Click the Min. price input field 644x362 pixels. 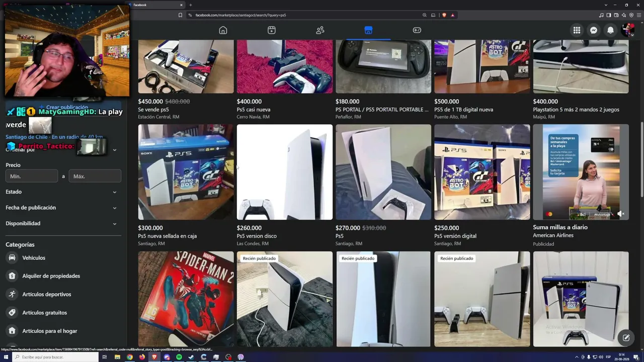(32, 176)
